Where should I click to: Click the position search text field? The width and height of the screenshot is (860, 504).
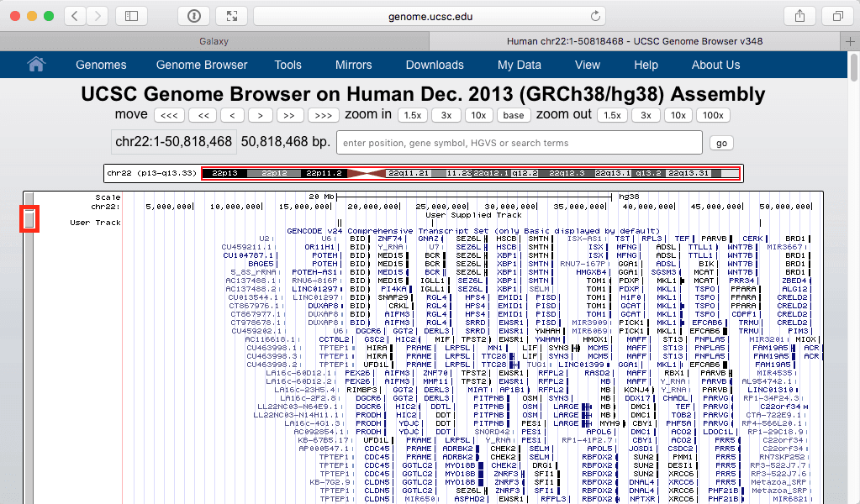coord(519,143)
